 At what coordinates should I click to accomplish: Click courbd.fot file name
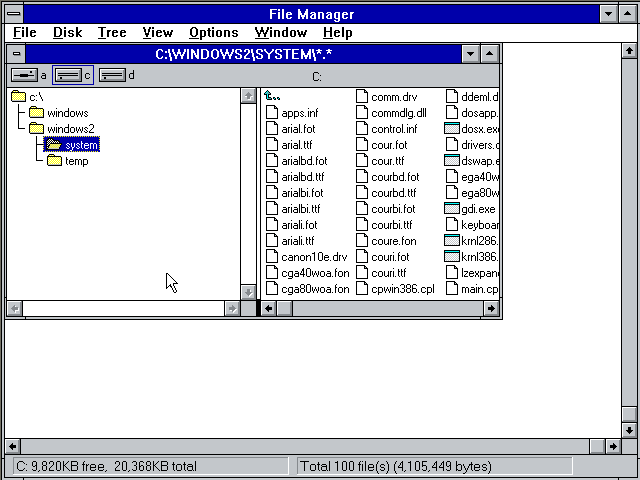coord(395,177)
